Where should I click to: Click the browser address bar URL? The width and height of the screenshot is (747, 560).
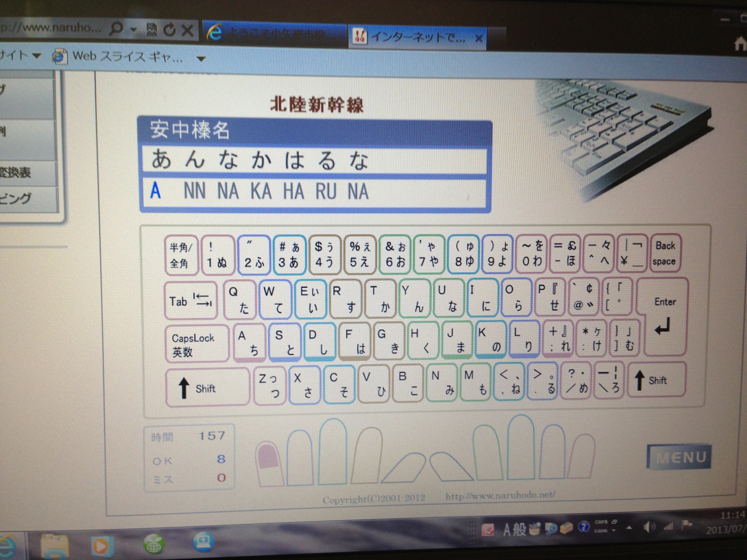tap(51, 28)
